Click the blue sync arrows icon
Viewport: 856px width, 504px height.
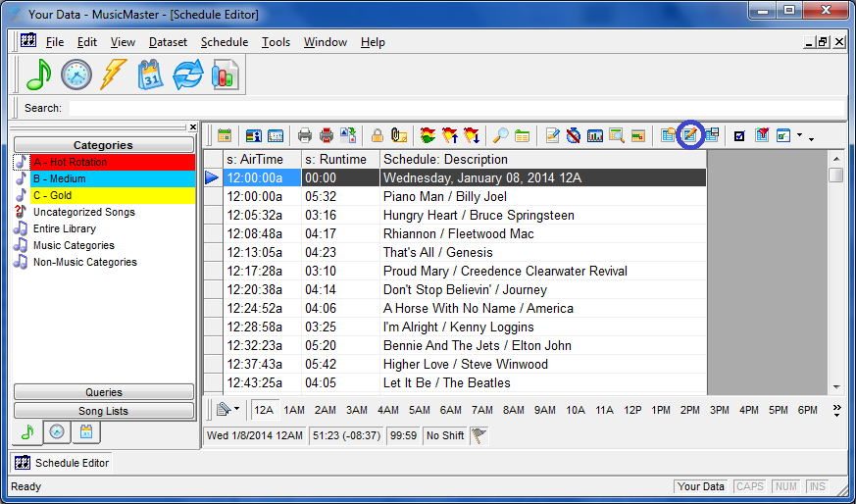click(188, 75)
